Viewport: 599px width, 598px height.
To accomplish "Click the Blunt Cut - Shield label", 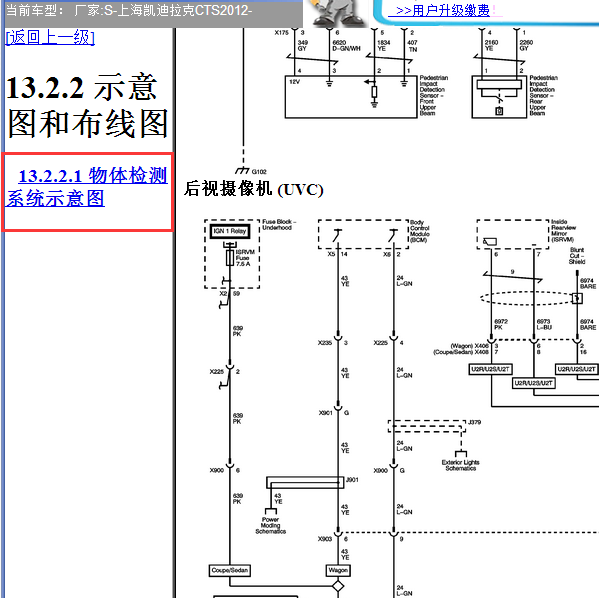I will tap(577, 256).
